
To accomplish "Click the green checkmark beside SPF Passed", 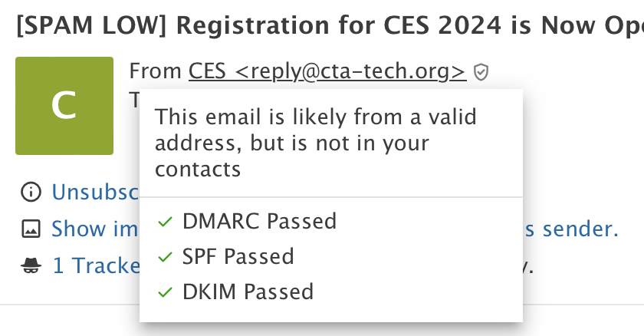I will (164, 257).
